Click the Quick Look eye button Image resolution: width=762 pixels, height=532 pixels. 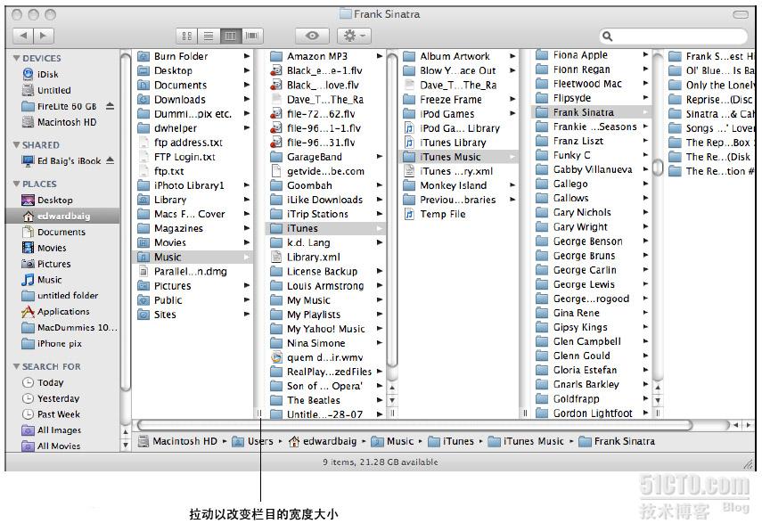click(312, 36)
